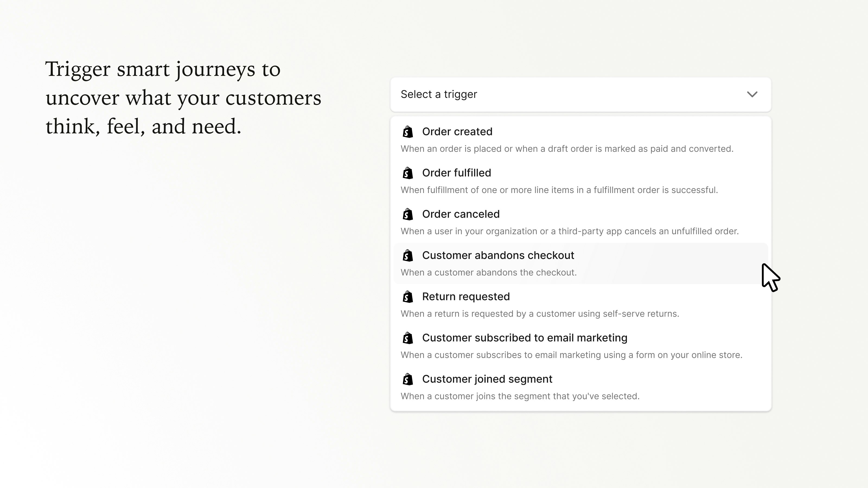Click the Shopify icon beside Order created
Image resolution: width=868 pixels, height=488 pixels.
point(408,132)
